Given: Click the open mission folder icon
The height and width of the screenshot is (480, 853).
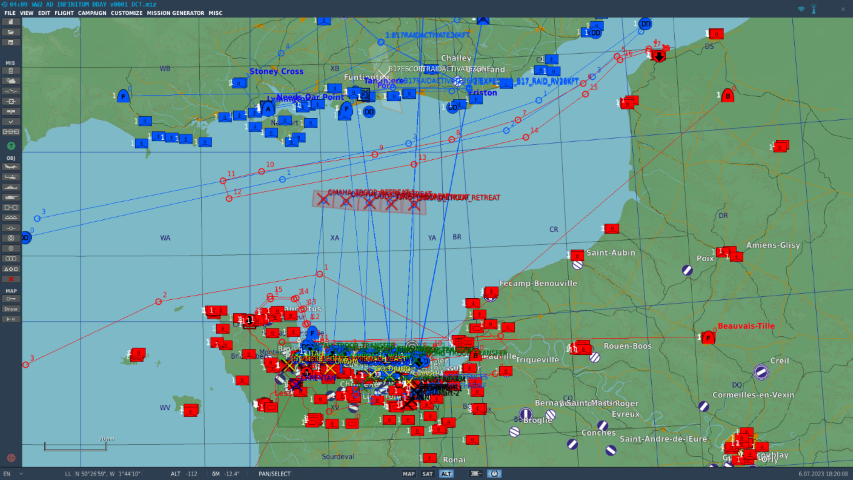Looking at the screenshot, I should coord(11,32).
